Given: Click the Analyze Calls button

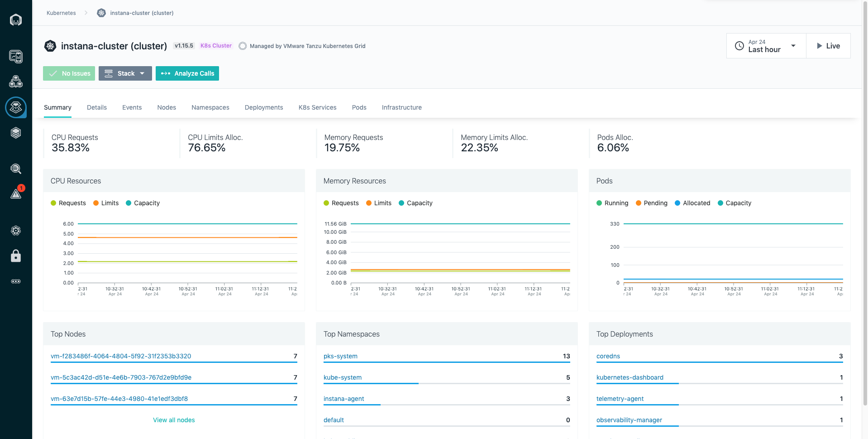Looking at the screenshot, I should 187,73.
